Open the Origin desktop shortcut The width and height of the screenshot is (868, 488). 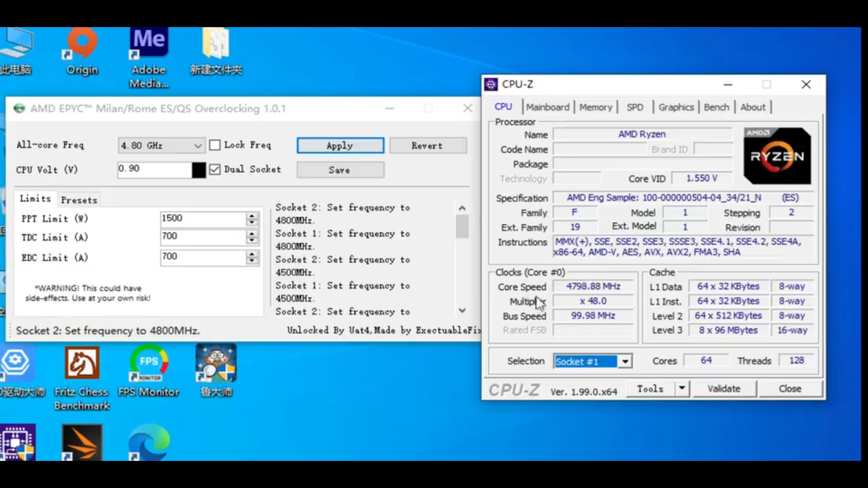[x=82, y=51]
